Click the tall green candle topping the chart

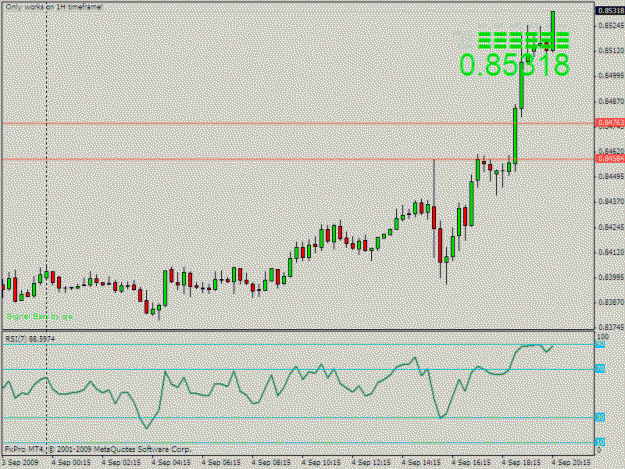(553, 31)
